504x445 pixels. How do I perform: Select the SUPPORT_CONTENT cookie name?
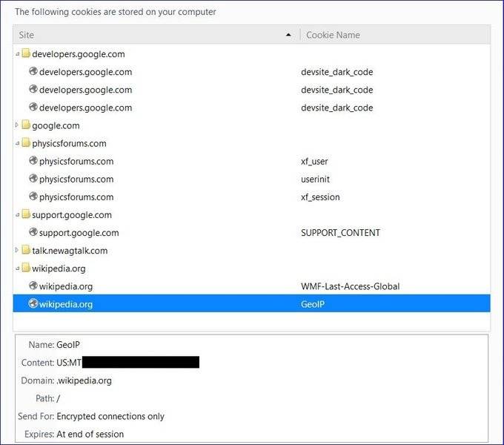click(340, 233)
